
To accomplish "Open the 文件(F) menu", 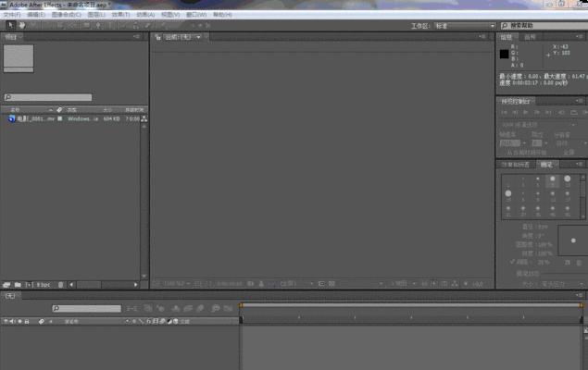I will [12, 15].
